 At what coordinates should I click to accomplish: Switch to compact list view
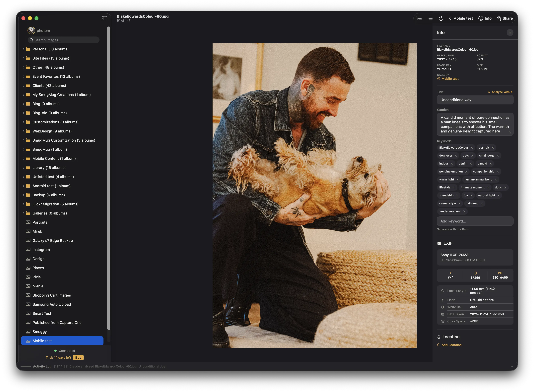pyautogui.click(x=430, y=18)
